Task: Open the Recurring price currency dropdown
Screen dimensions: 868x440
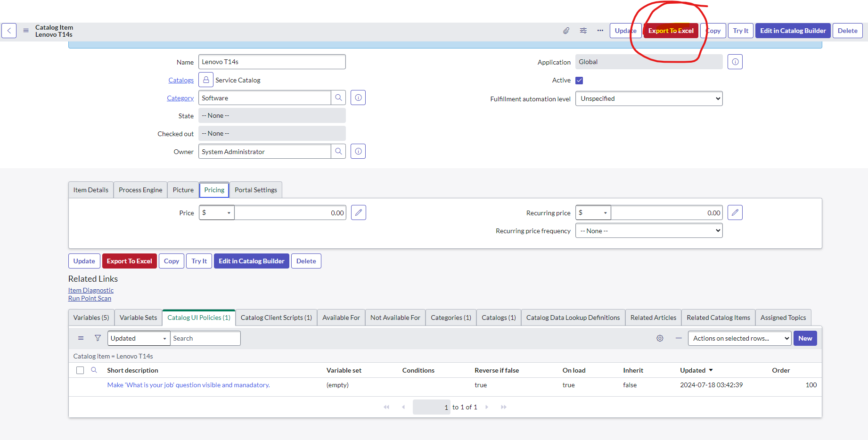Action: (x=593, y=212)
